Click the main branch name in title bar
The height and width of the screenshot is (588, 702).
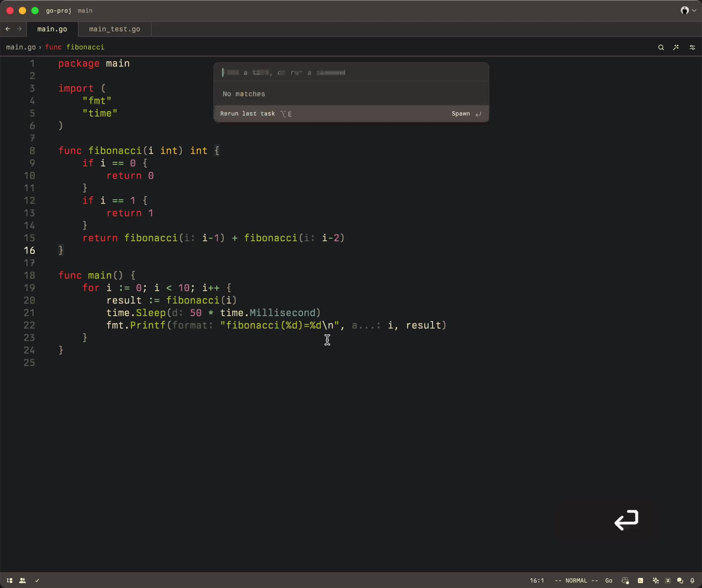pos(85,11)
